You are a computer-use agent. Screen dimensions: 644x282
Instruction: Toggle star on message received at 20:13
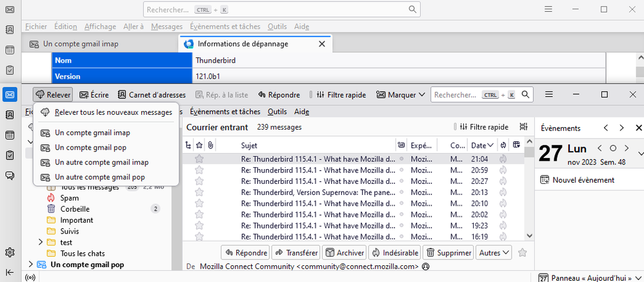[x=199, y=192]
